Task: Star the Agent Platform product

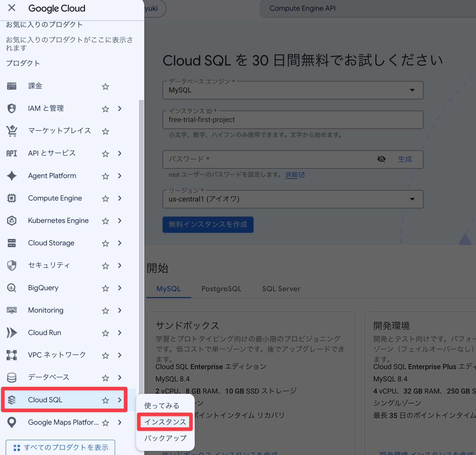Action: [105, 176]
